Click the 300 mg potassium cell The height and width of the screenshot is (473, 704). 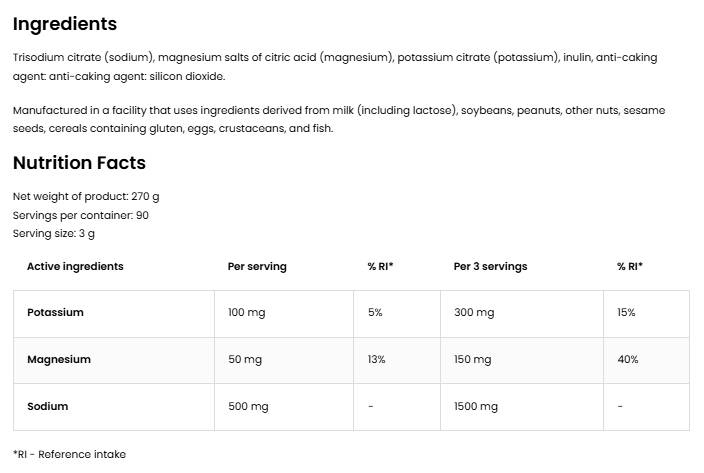pos(474,313)
